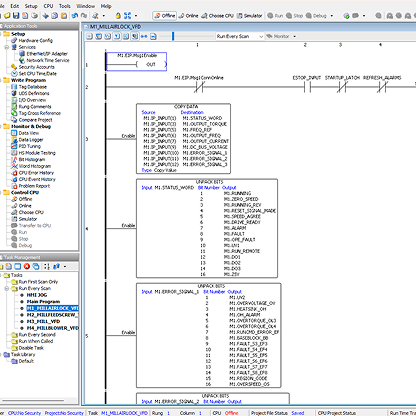This screenshot has width=416, height=416.
Task: Open EtherNet/IP Adapter under Services
Action: (x=47, y=54)
